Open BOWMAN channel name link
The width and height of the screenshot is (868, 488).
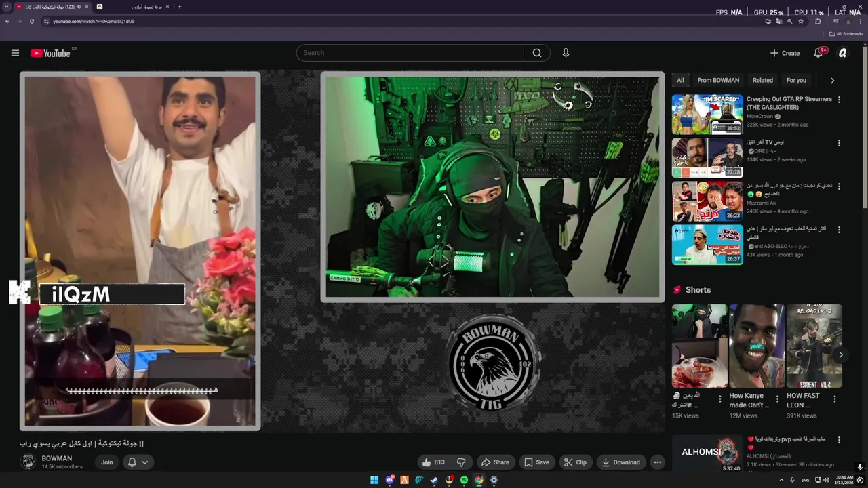coord(57,458)
